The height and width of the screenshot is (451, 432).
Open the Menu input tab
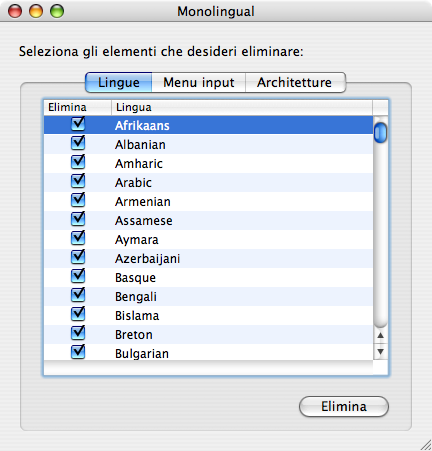[x=199, y=82]
